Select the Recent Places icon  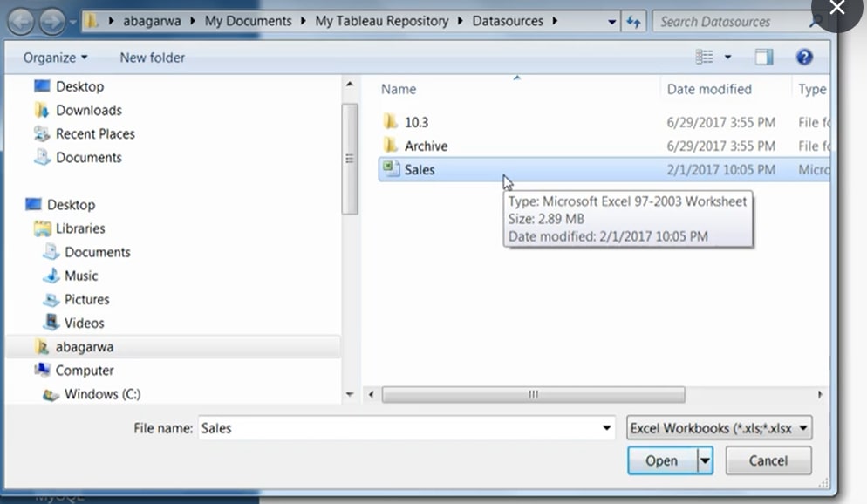(x=42, y=133)
